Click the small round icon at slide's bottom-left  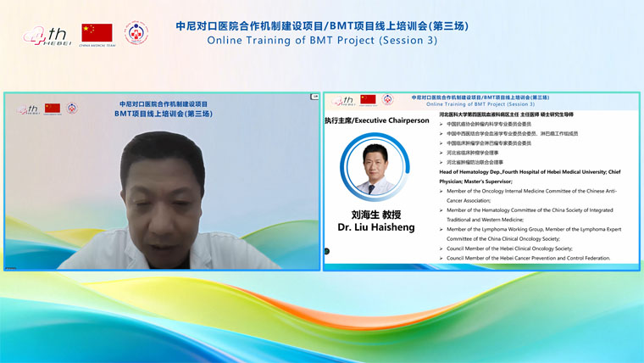click(328, 250)
